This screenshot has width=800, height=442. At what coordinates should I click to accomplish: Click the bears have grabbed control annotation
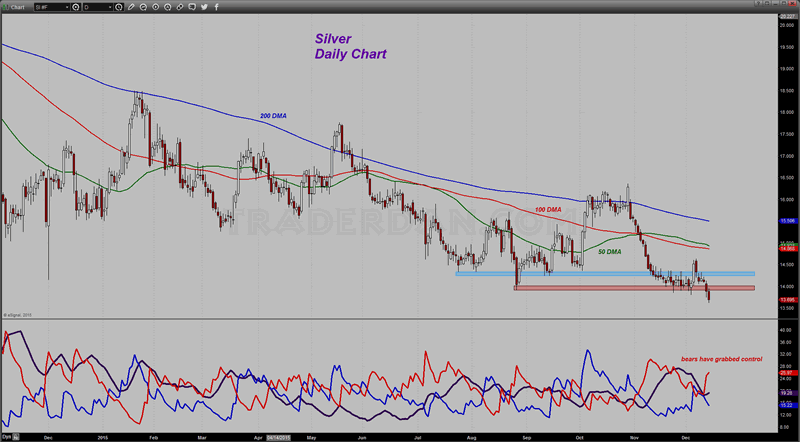(721, 359)
